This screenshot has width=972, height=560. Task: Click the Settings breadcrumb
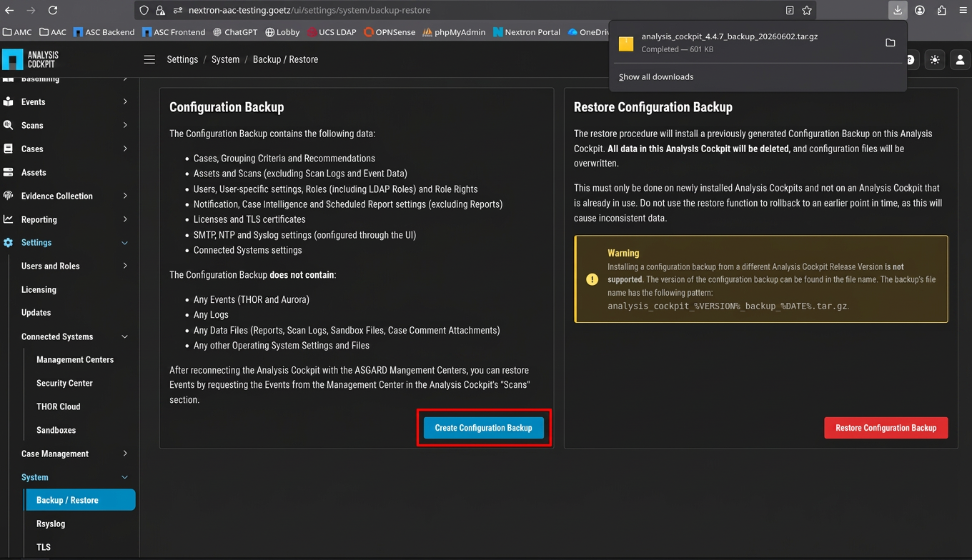tap(182, 59)
